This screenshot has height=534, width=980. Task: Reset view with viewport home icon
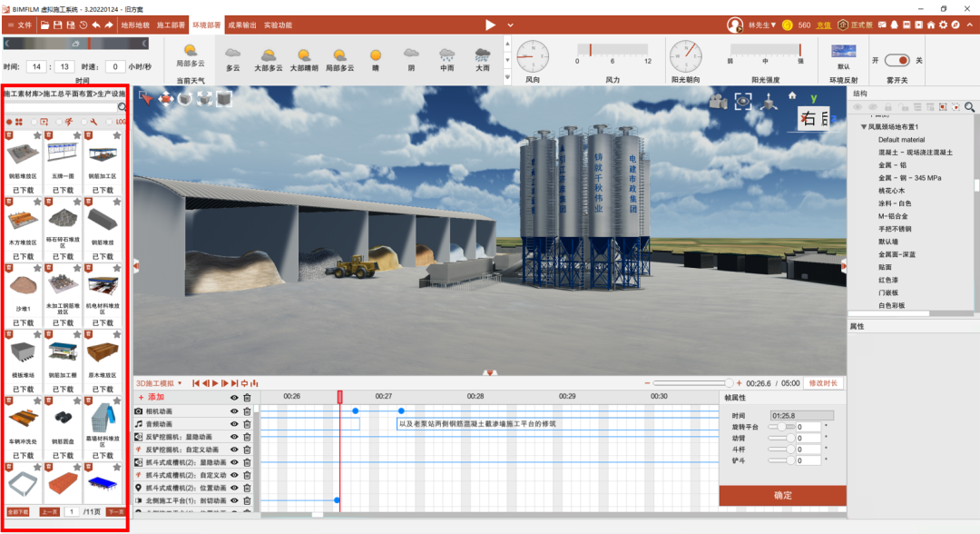point(792,95)
